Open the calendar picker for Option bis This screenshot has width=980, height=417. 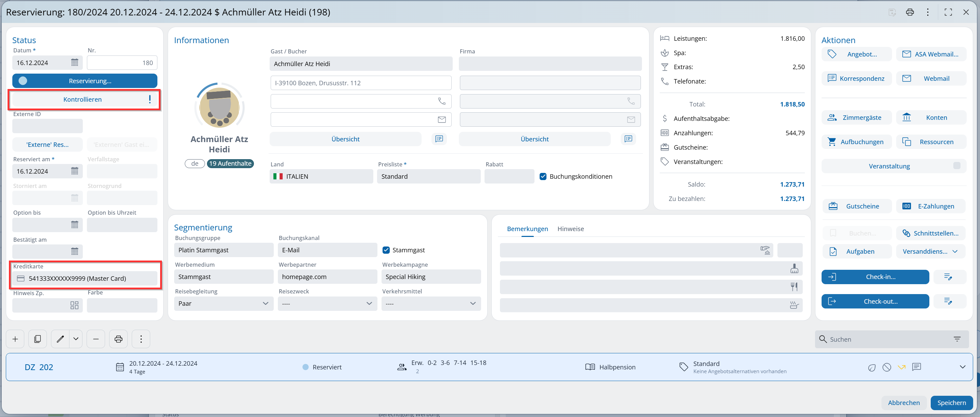[75, 225]
